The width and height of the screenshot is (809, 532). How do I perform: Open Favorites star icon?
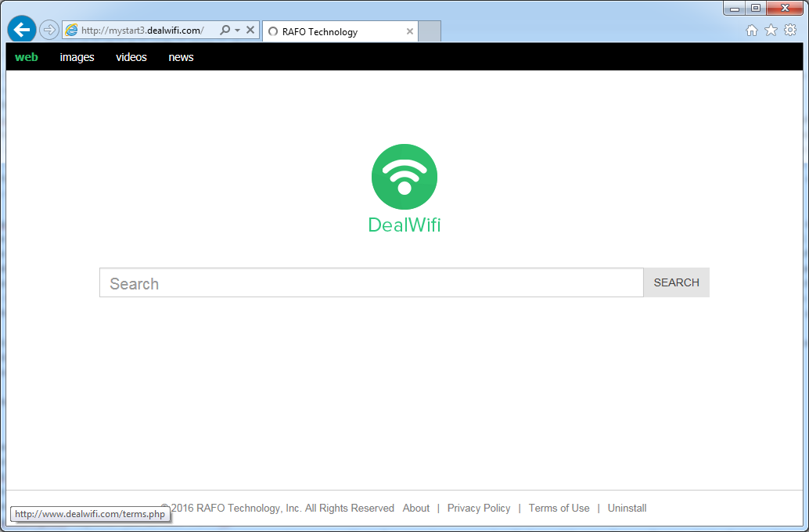(771, 31)
